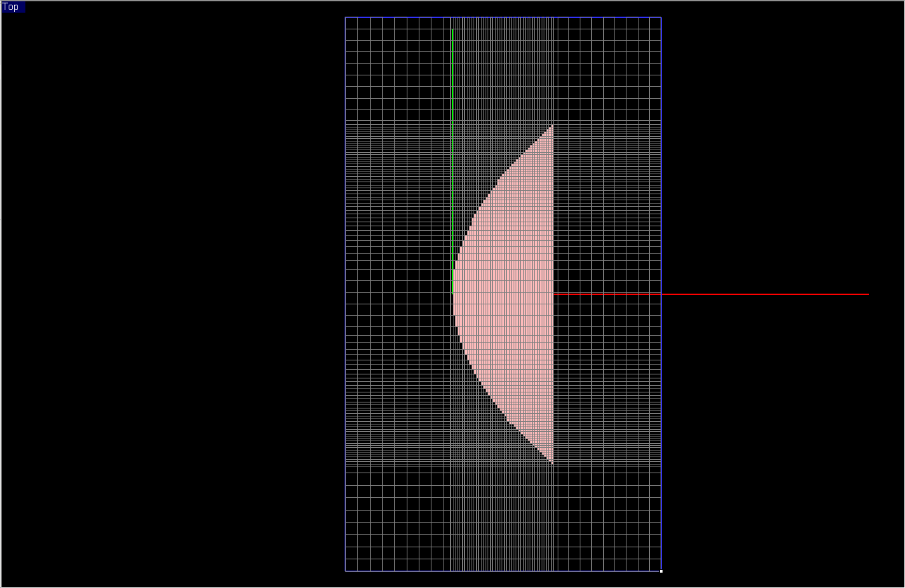Select the red horizontal line
This screenshot has width=905, height=588.
click(711, 294)
